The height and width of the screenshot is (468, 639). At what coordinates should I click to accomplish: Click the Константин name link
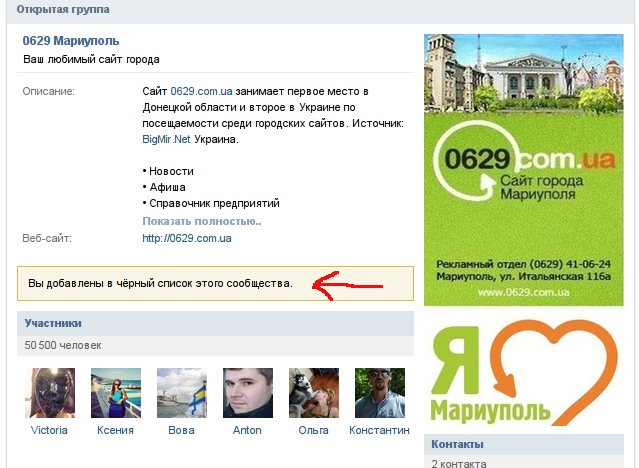tap(379, 430)
